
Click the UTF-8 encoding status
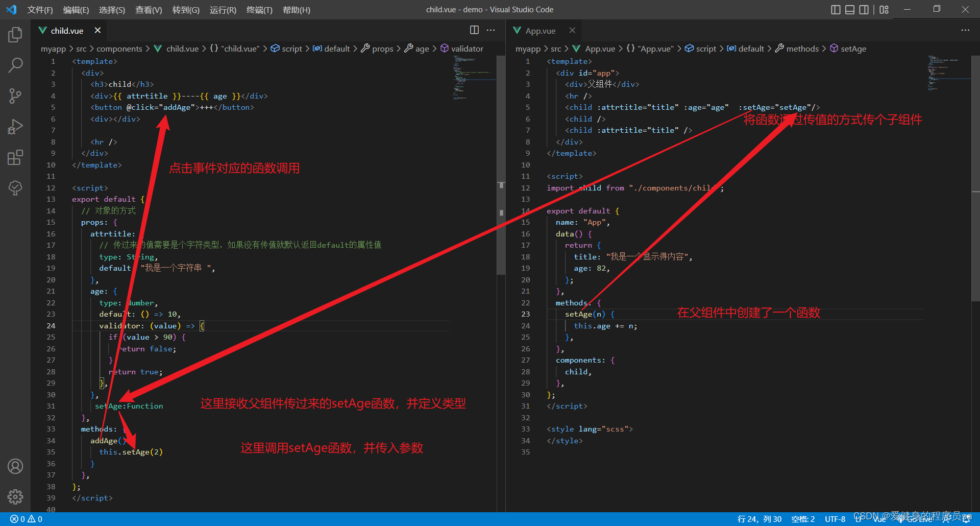(x=835, y=519)
